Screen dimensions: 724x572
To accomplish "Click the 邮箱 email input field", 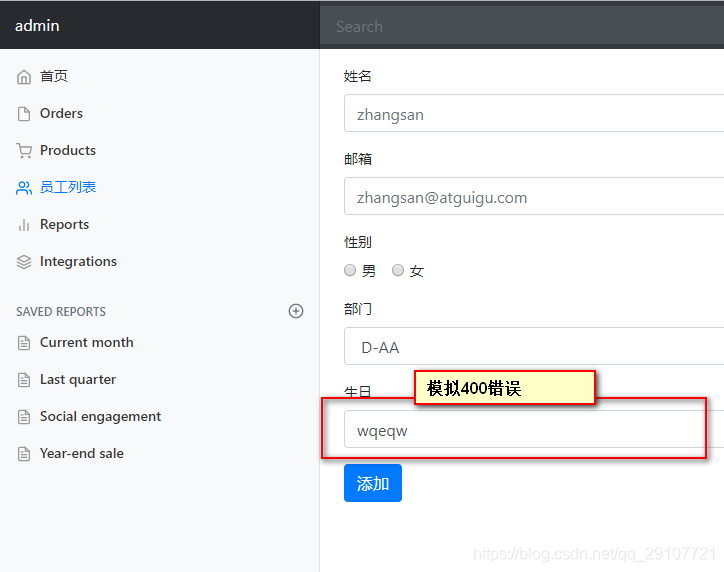I will pyautogui.click(x=534, y=196).
